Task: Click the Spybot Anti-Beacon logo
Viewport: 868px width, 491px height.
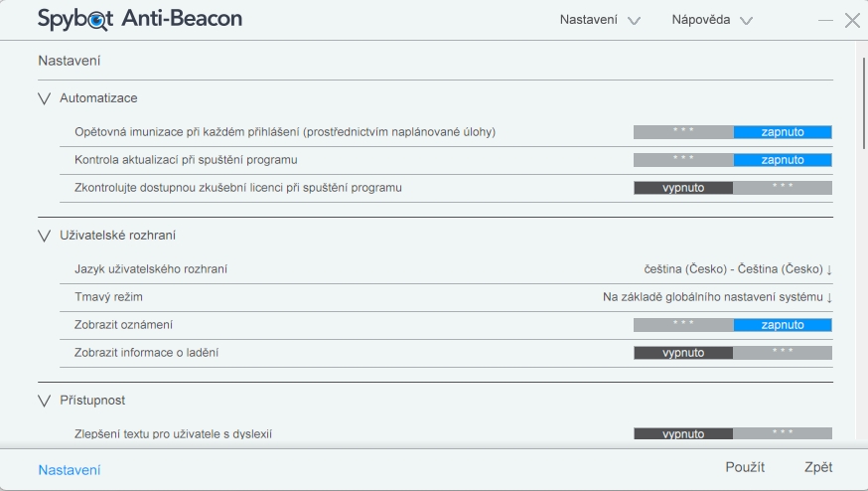Action: click(x=140, y=19)
